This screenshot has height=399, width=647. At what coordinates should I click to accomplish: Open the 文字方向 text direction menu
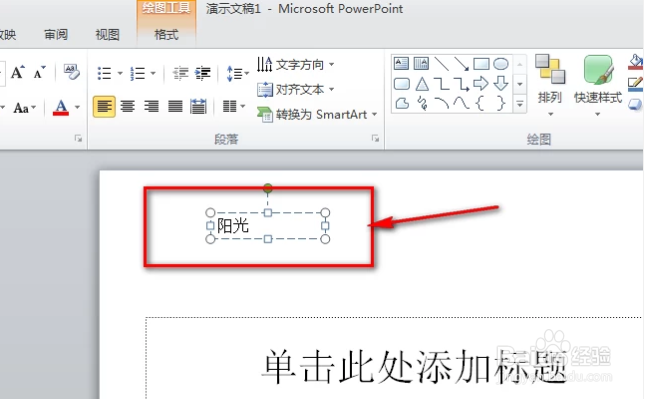pos(295,64)
